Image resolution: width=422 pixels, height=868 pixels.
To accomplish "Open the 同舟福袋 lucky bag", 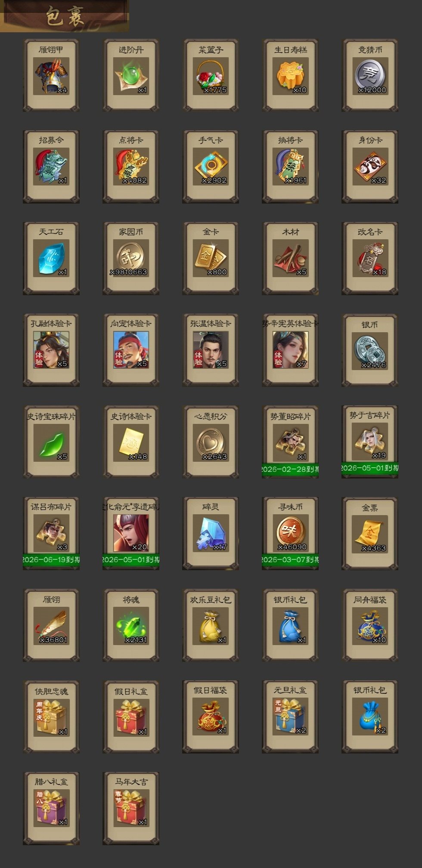I will (x=370, y=625).
